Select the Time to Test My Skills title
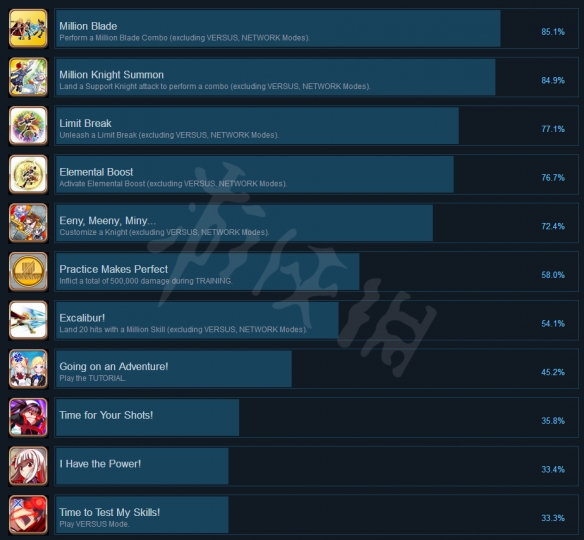This screenshot has width=584, height=540. click(x=110, y=512)
